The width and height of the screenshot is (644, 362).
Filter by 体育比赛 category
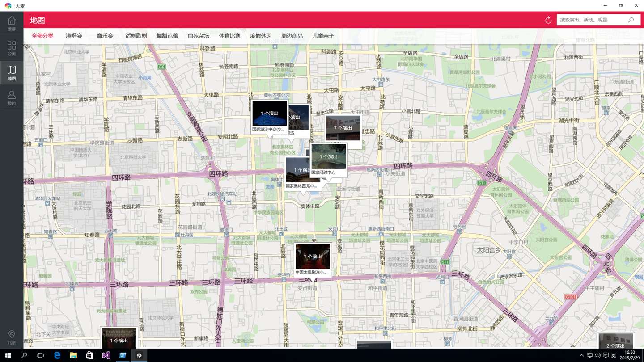coord(230,36)
